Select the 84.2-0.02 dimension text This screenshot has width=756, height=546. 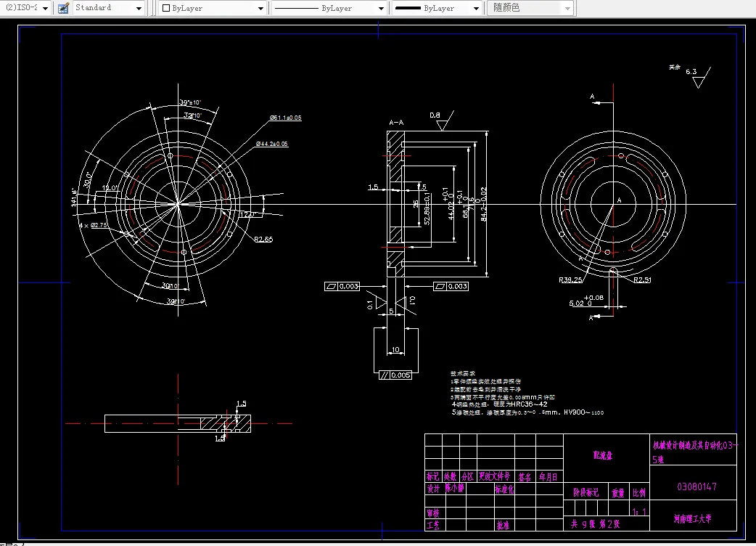pyautogui.click(x=484, y=204)
